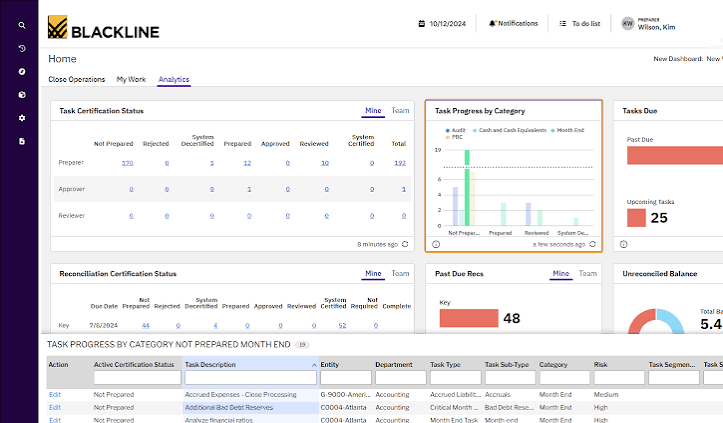The height and width of the screenshot is (423, 723).
Task: Open the To do list
Action: click(580, 24)
